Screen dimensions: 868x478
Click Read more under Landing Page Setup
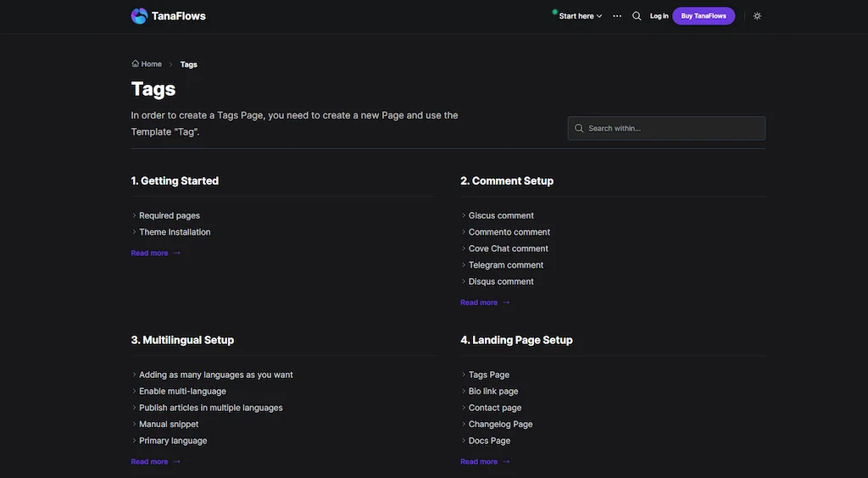coord(485,461)
